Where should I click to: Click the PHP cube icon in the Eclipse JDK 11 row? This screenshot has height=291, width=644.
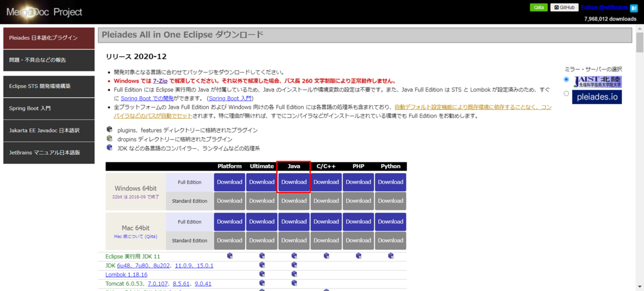(358, 256)
